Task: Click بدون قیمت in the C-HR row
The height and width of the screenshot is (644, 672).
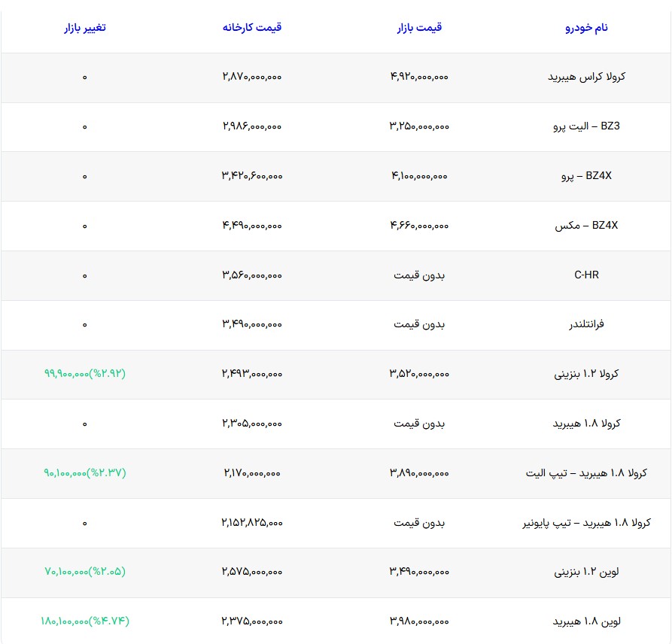Action: point(419,275)
